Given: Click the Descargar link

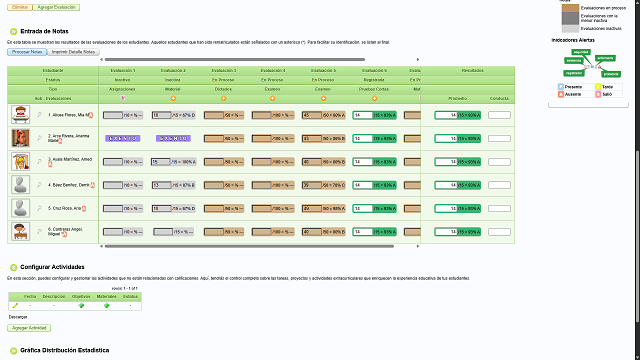Looking at the screenshot, I should pos(18,317).
